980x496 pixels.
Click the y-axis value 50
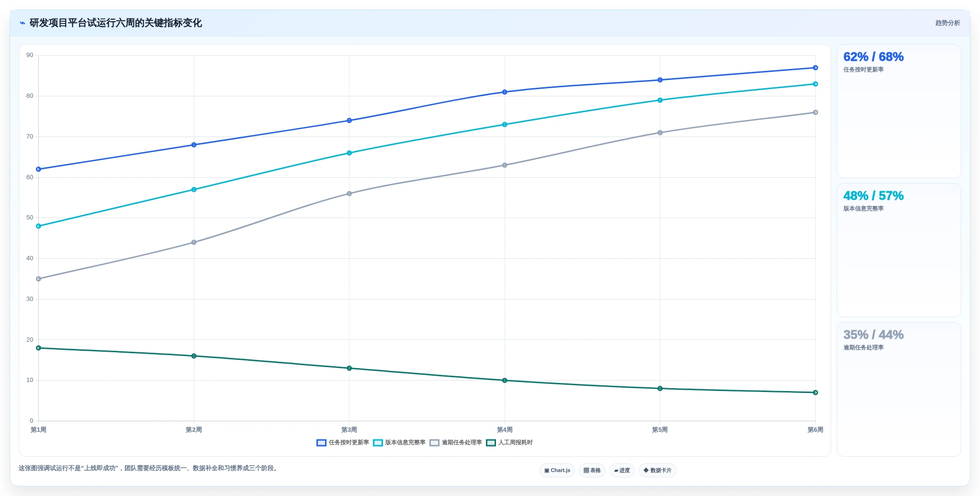pyautogui.click(x=30, y=218)
